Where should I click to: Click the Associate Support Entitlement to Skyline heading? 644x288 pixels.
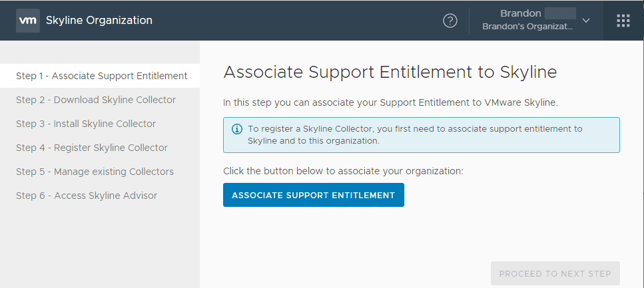coord(390,72)
